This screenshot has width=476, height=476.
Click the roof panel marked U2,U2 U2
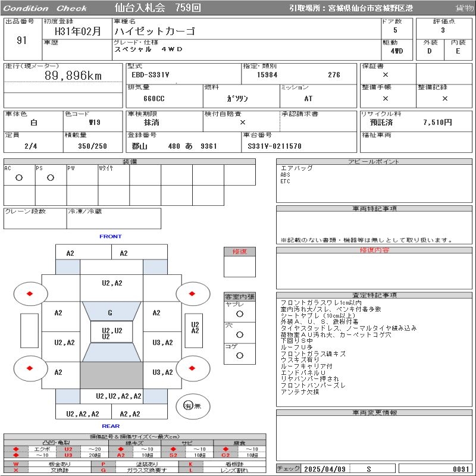(112, 333)
